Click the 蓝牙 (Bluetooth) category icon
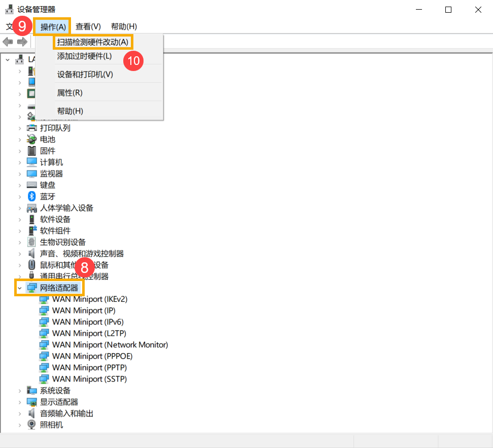 (31, 196)
